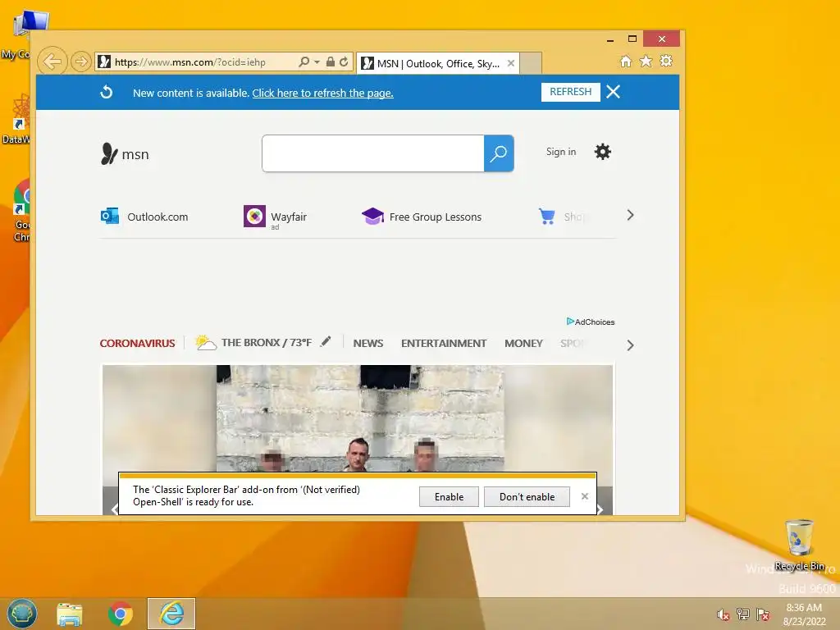
Task: Click 'Click here to refresh the page' link
Action: 322,94
